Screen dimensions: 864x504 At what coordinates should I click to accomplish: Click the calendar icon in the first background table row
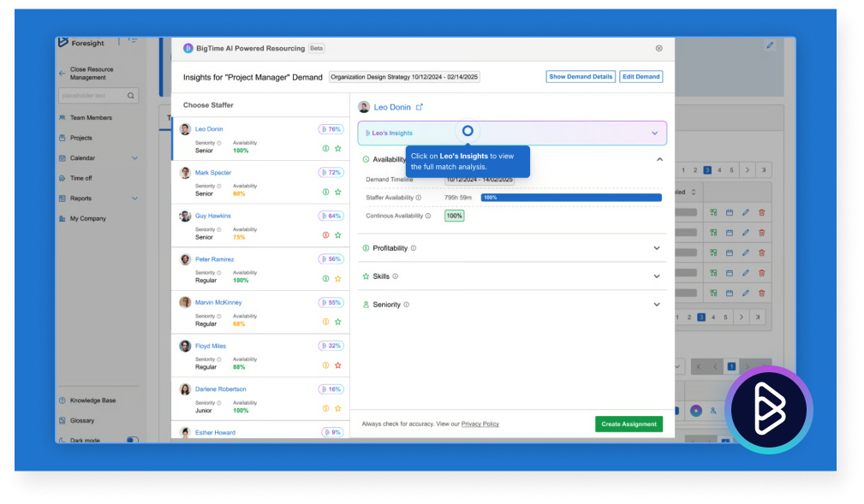tap(730, 212)
